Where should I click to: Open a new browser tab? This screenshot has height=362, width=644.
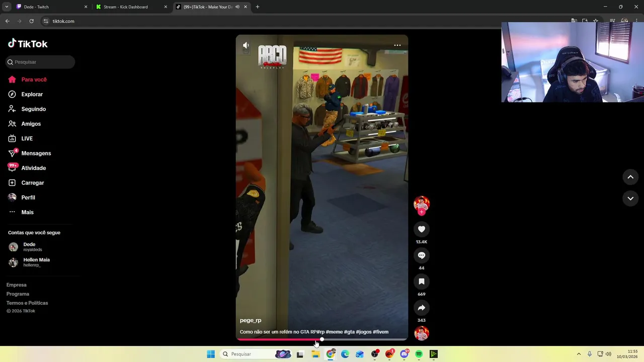point(258,7)
